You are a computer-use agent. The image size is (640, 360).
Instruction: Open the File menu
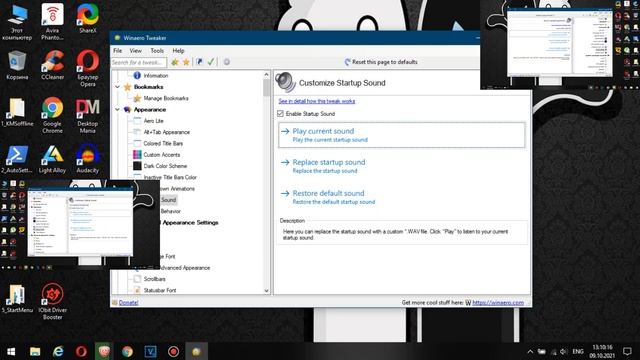(118, 51)
